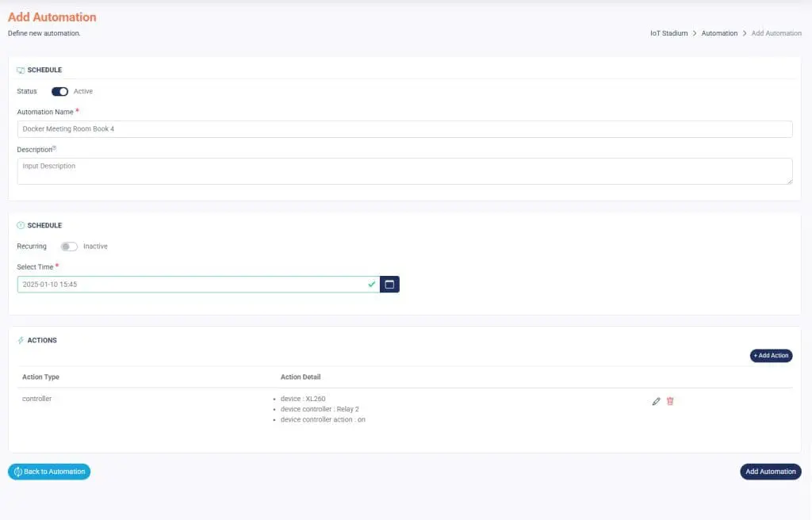Toggle the Status switch off
This screenshot has width=812, height=520.
click(59, 92)
